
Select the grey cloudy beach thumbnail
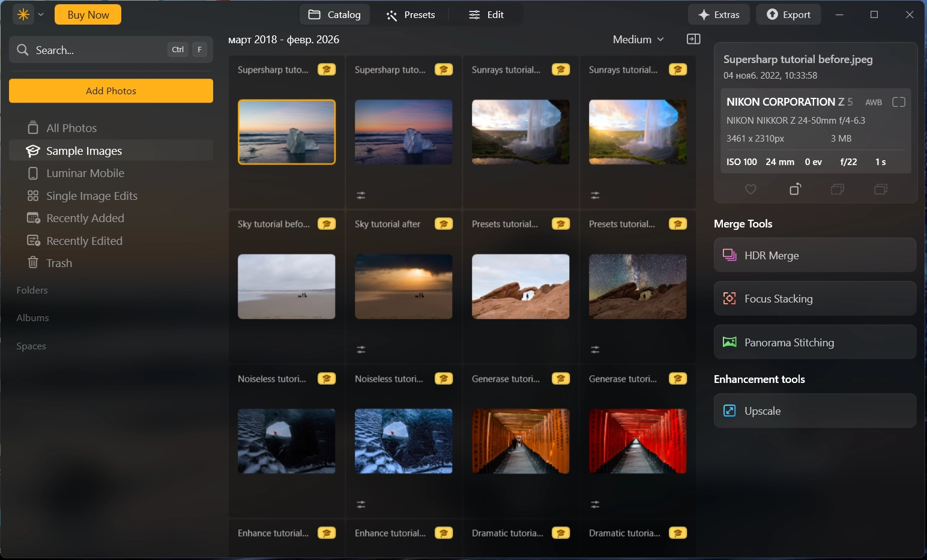coord(286,286)
